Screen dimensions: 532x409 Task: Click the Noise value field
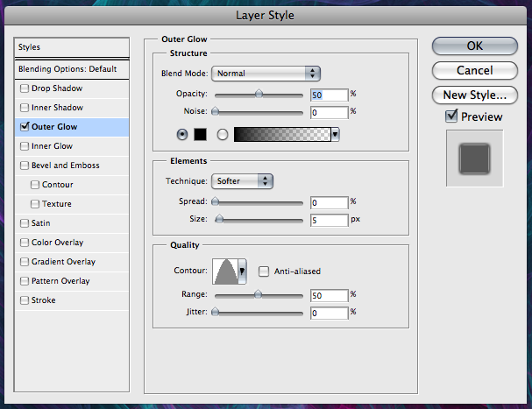pos(330,113)
